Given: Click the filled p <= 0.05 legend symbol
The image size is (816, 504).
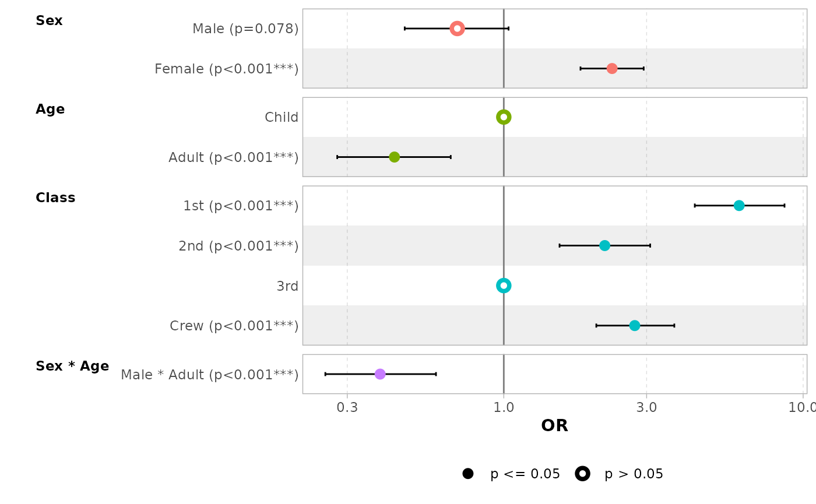Looking at the screenshot, I should [467, 474].
